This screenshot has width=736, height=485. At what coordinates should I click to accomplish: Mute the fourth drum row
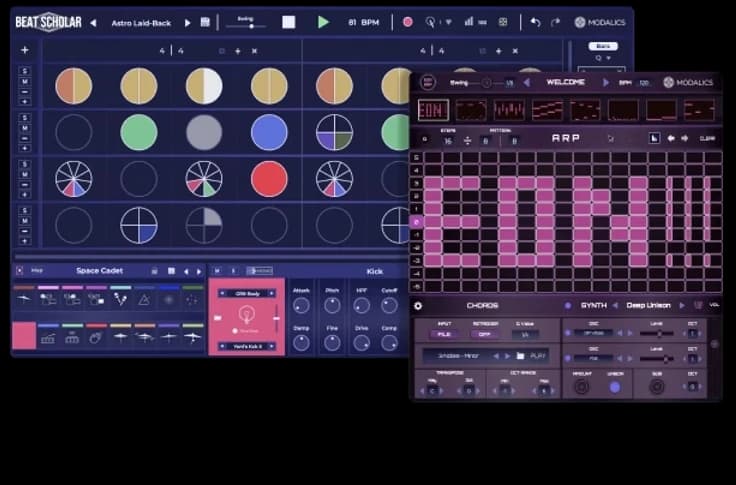click(24, 221)
